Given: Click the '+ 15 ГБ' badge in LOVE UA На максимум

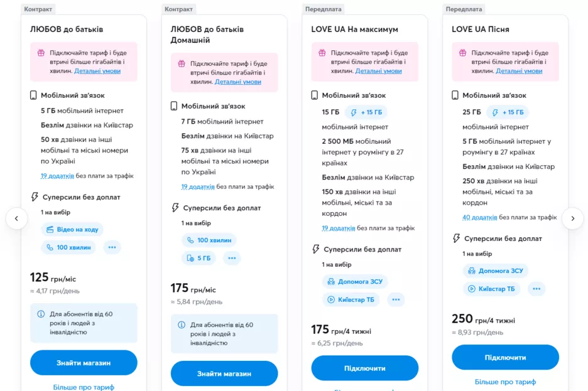Looking at the screenshot, I should coord(366,112).
